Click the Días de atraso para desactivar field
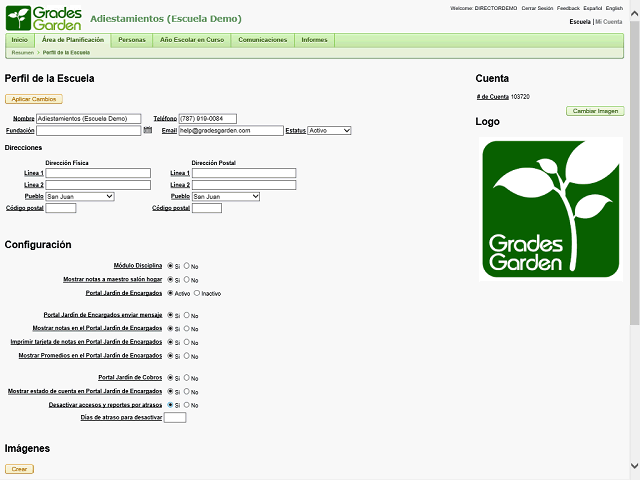 tap(174, 418)
